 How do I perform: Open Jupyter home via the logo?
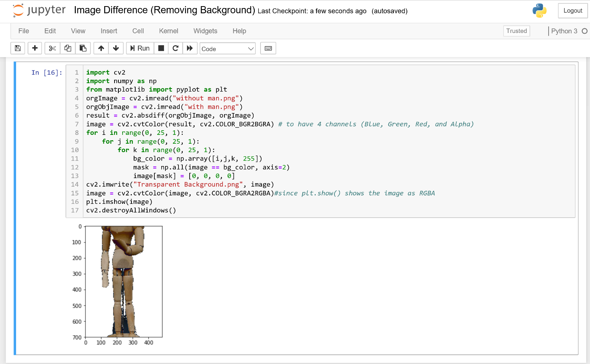pos(38,10)
